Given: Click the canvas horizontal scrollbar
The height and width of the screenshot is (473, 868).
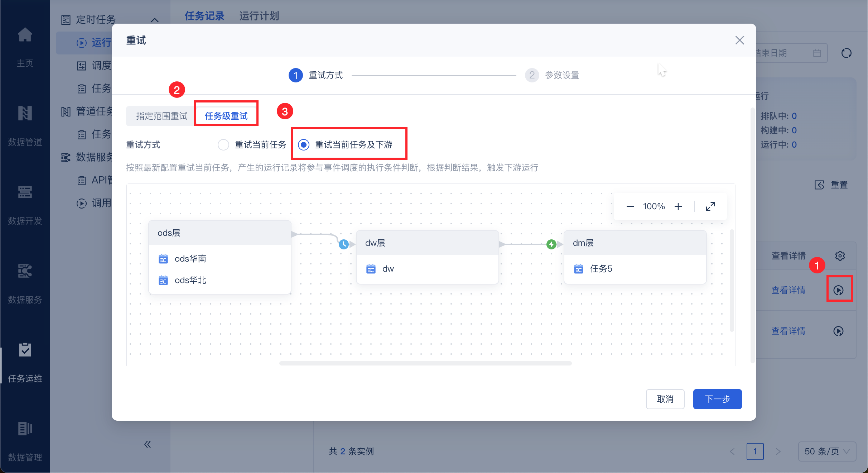Looking at the screenshot, I should click(425, 363).
